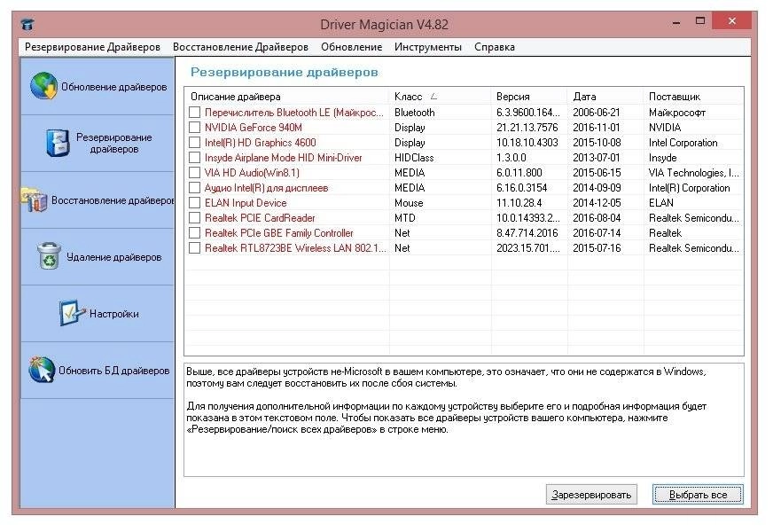
Task: Click the Резервирование драйверов sidebar icon
Action: (x=58, y=143)
